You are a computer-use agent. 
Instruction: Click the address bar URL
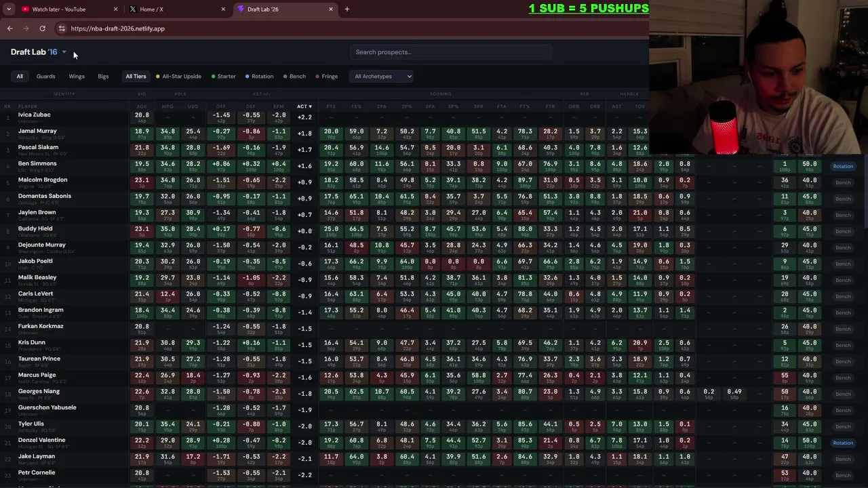117,28
